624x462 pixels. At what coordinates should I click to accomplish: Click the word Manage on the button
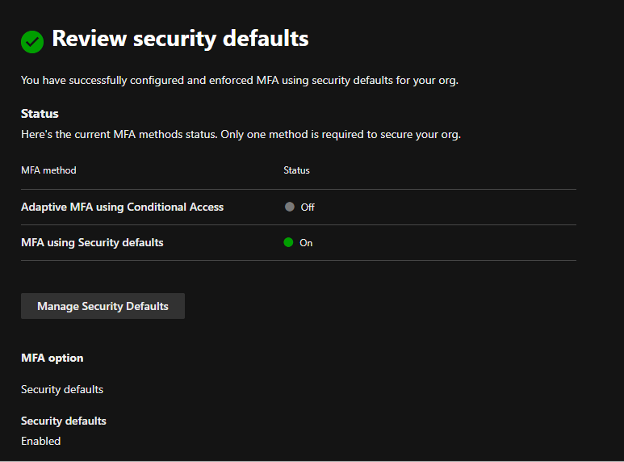[x=58, y=306]
